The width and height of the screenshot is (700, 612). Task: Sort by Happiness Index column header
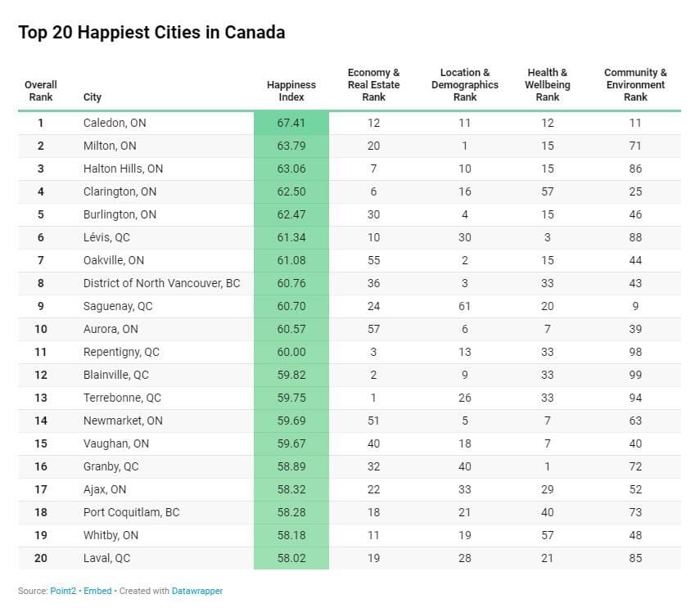pos(291,91)
